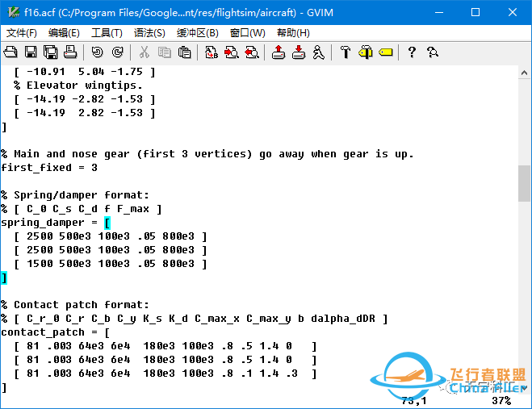Paste from clipboard toolbar icon

tap(185, 52)
